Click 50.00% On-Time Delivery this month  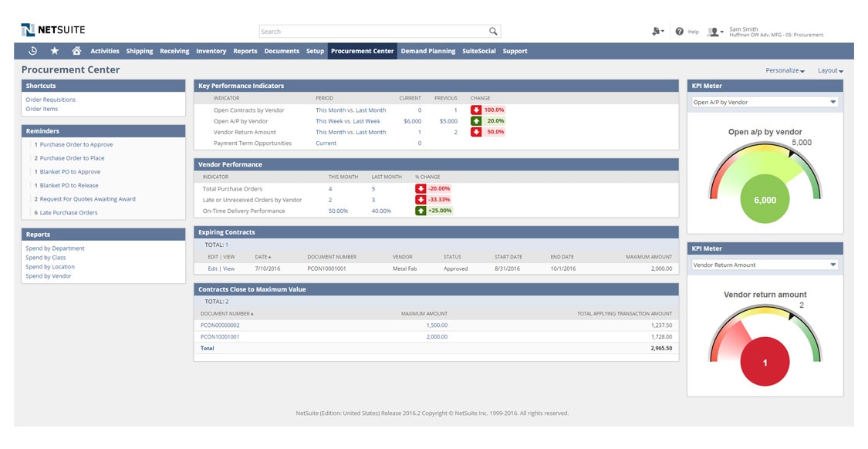pyautogui.click(x=338, y=211)
